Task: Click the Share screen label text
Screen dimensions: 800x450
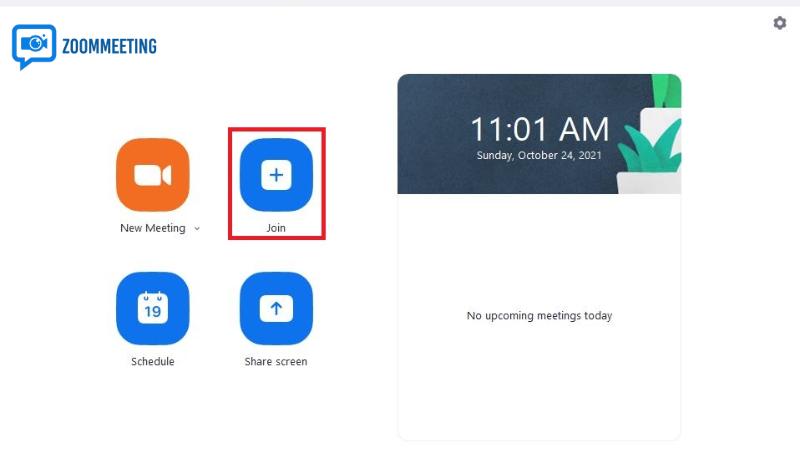Action: tap(276, 361)
